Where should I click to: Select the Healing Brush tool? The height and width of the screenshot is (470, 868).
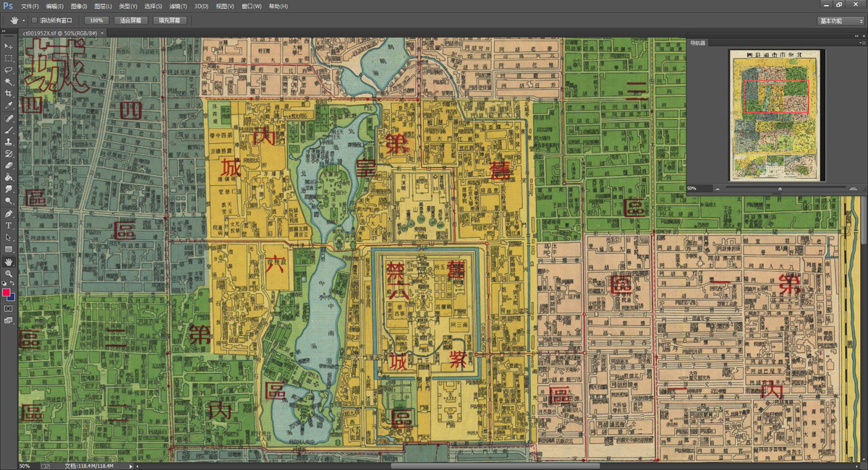(x=9, y=118)
